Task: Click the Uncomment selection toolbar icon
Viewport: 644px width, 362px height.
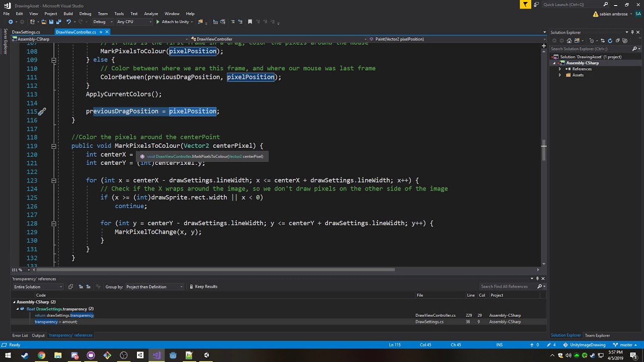Action: 240,22
